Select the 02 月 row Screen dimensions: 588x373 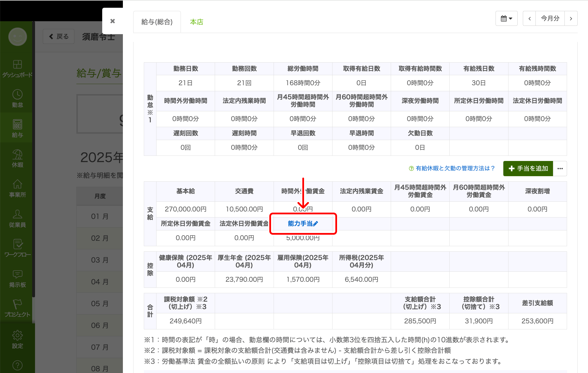[x=100, y=238]
